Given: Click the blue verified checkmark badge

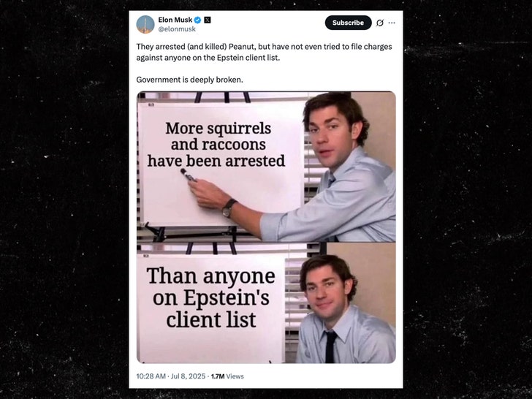Looking at the screenshot, I should point(197,20).
